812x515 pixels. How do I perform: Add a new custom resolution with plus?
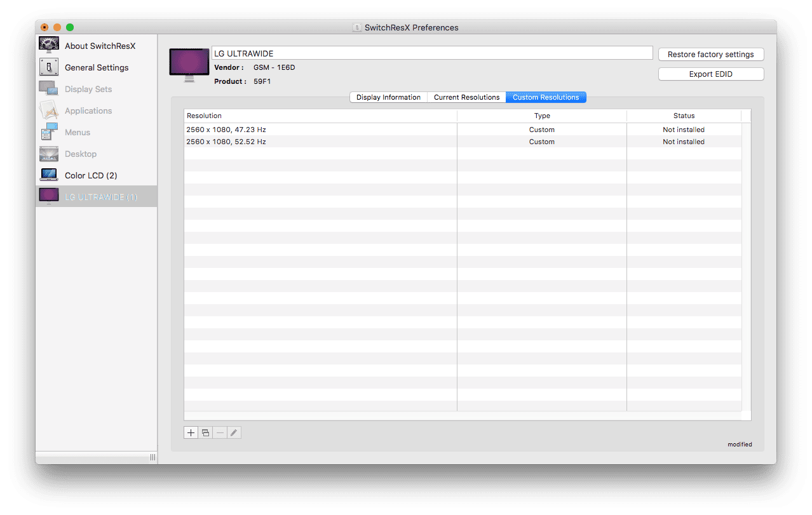tap(191, 432)
